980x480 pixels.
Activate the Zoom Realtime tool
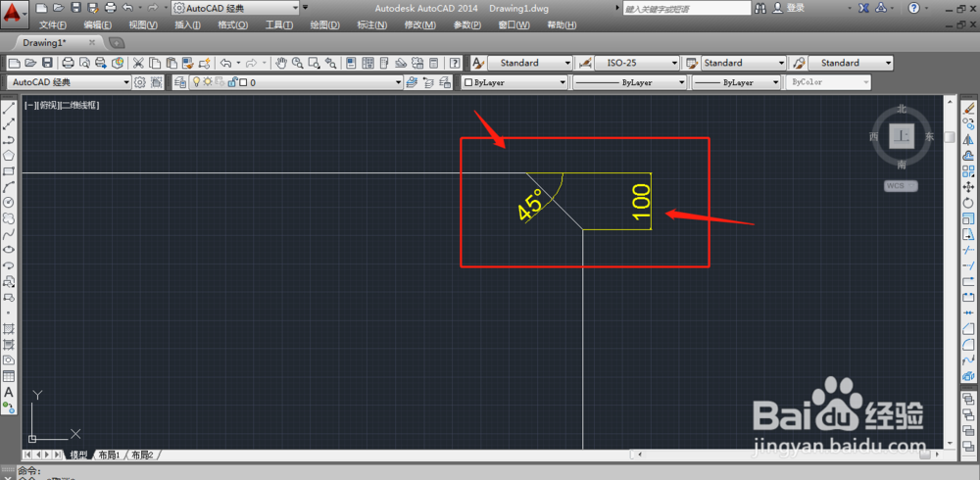click(298, 63)
